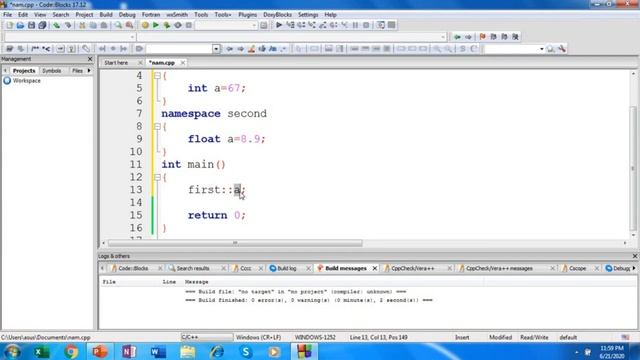Close the *nam.cpp tab
The image size is (640, 360).
coord(183,63)
